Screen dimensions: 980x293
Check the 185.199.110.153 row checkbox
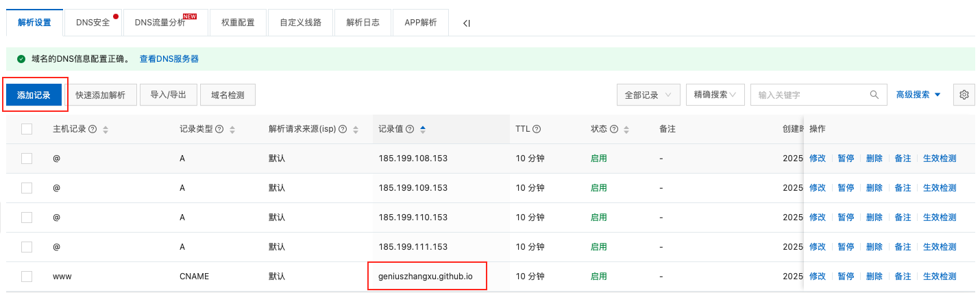point(27,218)
